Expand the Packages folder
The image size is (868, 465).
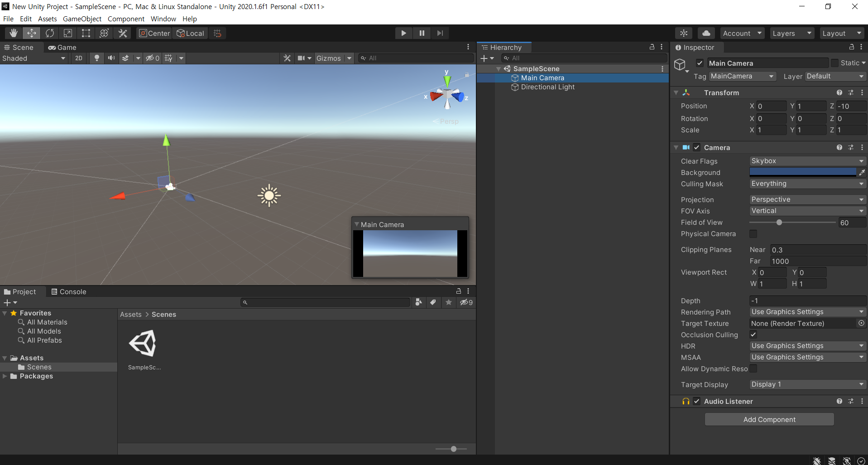[5, 376]
